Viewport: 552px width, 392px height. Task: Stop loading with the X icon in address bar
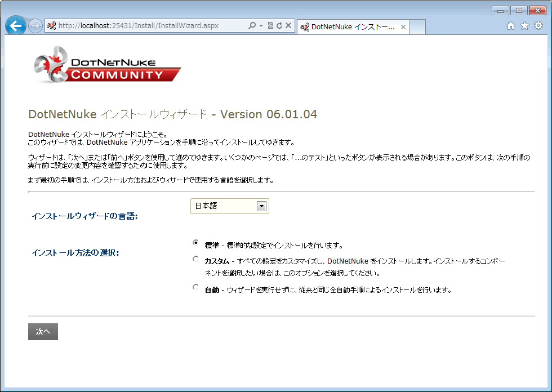tap(288, 25)
